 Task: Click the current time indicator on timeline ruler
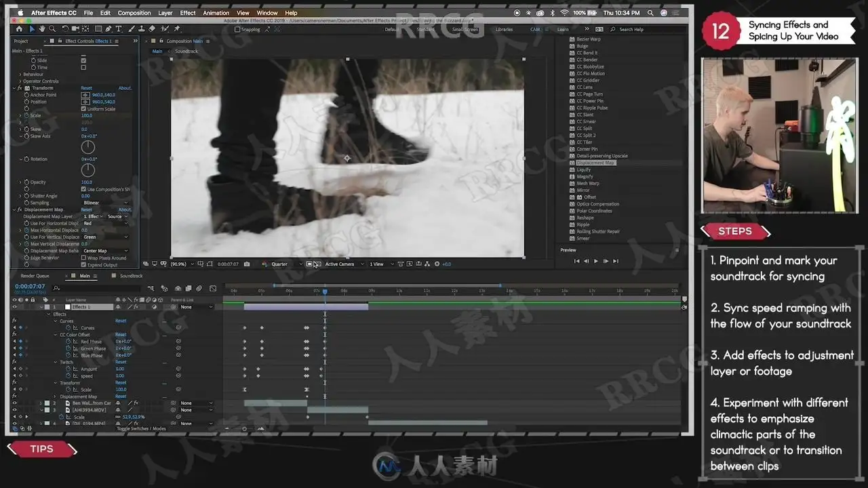[325, 291]
